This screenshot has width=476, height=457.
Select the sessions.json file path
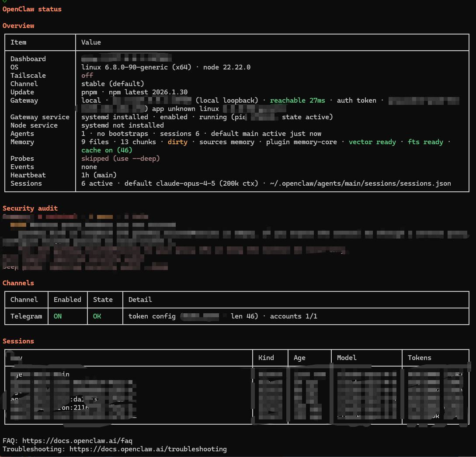pyautogui.click(x=362, y=183)
